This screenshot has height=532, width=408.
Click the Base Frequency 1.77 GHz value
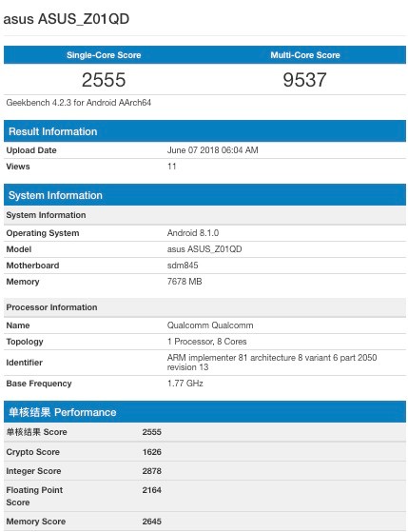click(185, 383)
